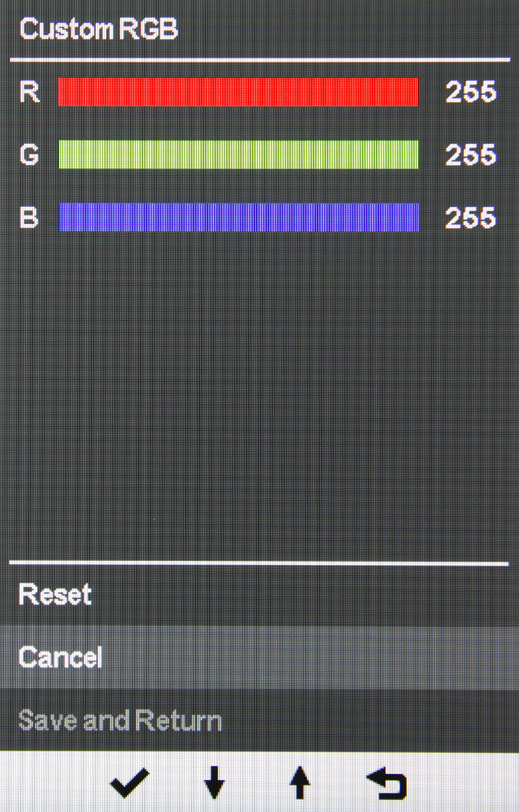The height and width of the screenshot is (812, 519).
Task: Click the red R slider bar
Action: click(x=238, y=92)
